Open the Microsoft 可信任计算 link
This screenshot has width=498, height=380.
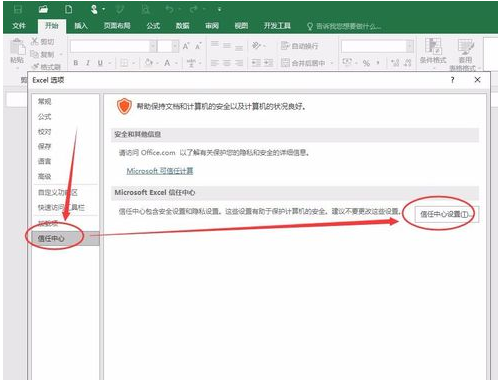click(x=160, y=171)
